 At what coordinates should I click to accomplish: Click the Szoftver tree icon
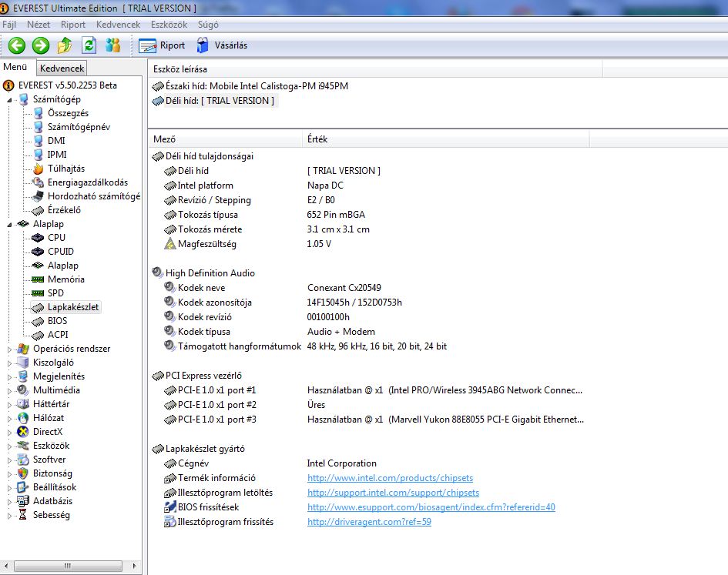(23, 460)
